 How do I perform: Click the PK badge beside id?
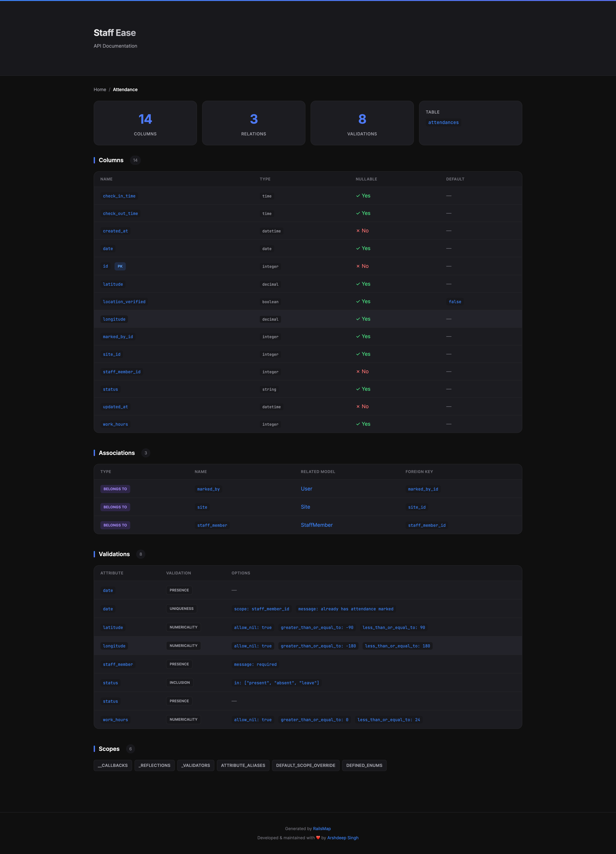[120, 266]
